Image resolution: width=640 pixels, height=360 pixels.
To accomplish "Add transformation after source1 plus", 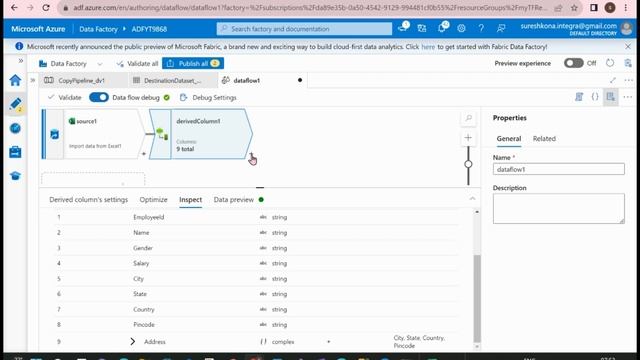I will [144, 154].
